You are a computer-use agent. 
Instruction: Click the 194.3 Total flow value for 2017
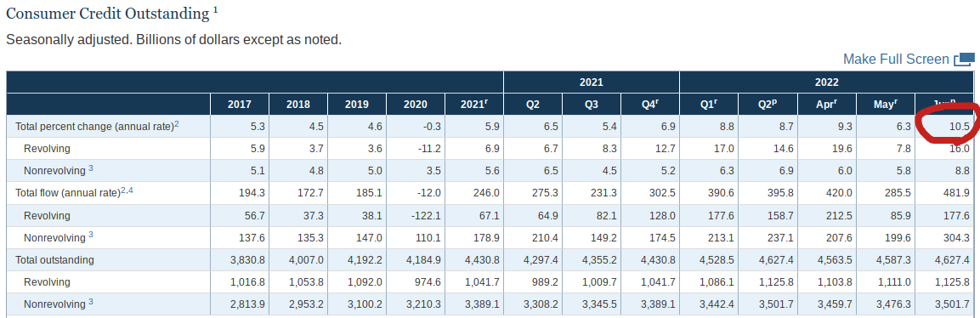(252, 193)
